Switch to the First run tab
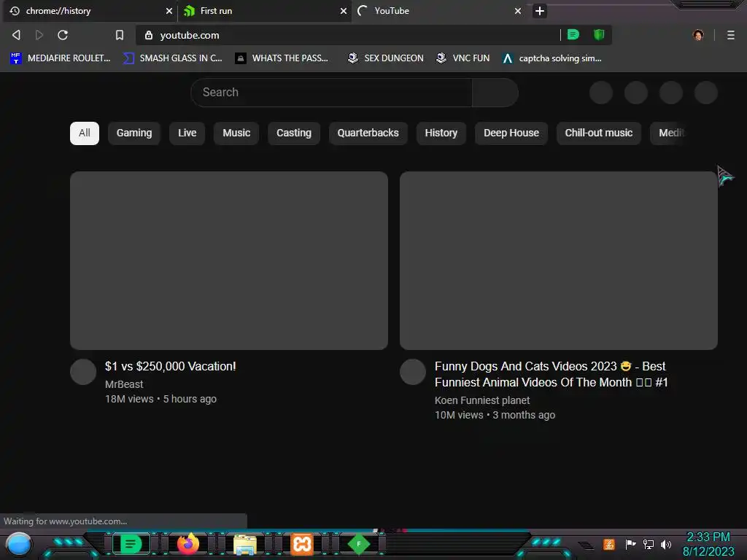The height and width of the screenshot is (560, 747). (x=264, y=11)
